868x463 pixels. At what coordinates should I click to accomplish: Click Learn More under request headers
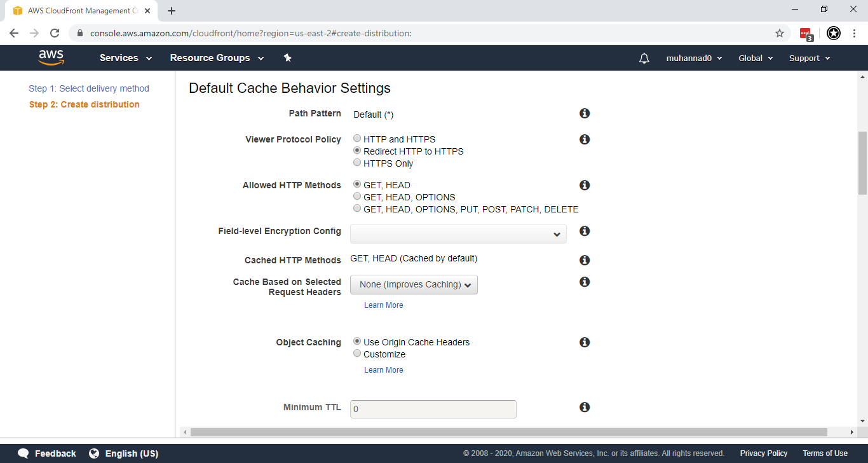pos(383,305)
